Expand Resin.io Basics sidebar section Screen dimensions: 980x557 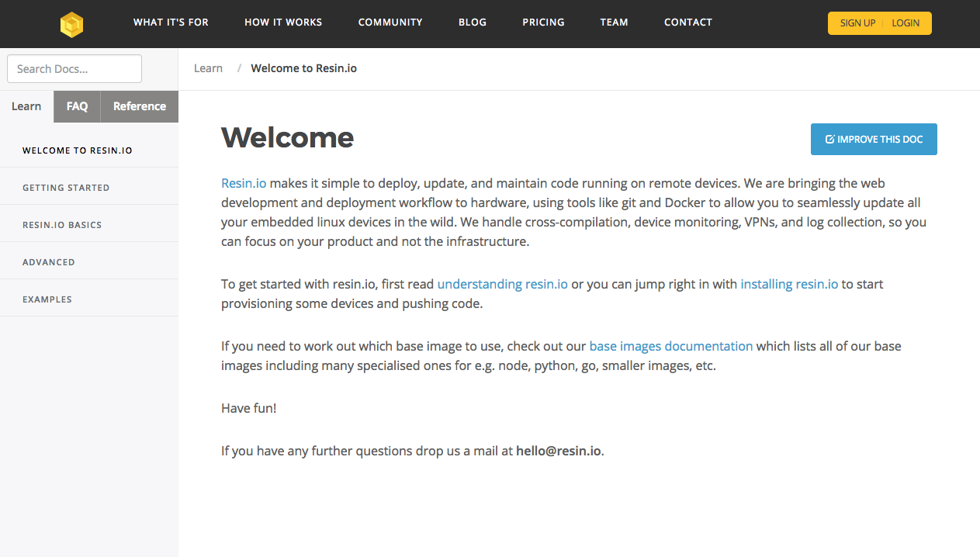pos(89,224)
